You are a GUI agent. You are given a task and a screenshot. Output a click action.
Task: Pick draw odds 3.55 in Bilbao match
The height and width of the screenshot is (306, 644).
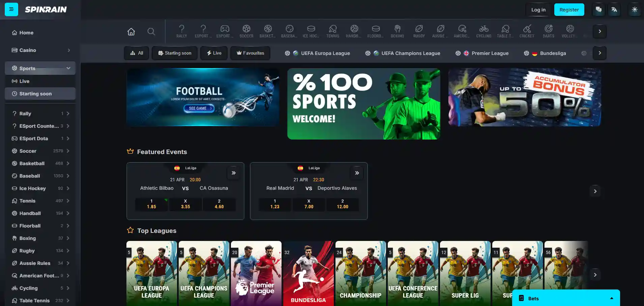185,204
